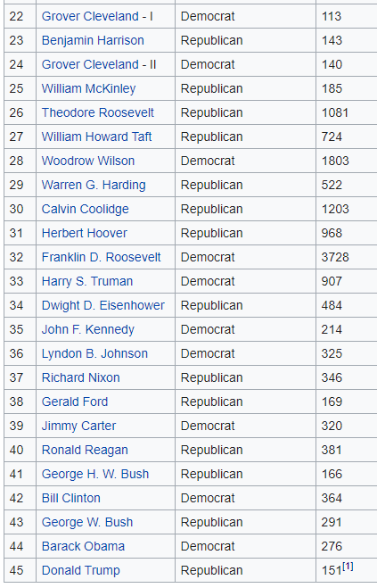
Task: Open footnote reference [1] beside 151
Action: point(348,567)
